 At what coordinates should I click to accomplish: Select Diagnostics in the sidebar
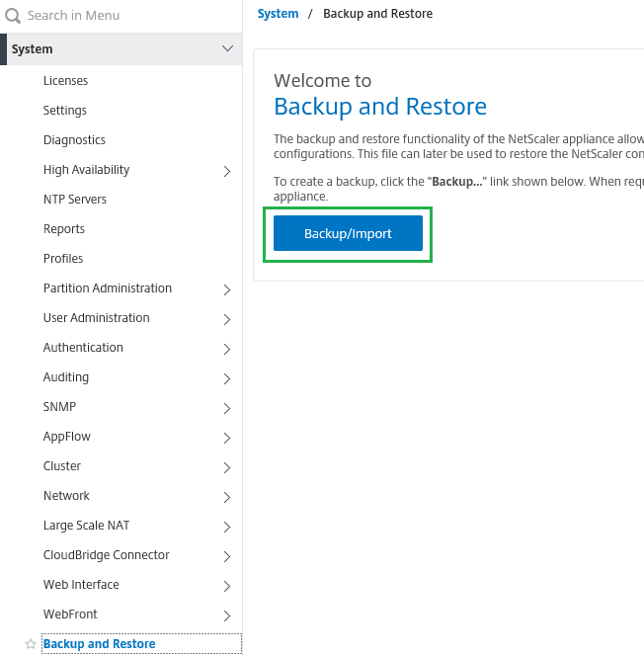74,140
